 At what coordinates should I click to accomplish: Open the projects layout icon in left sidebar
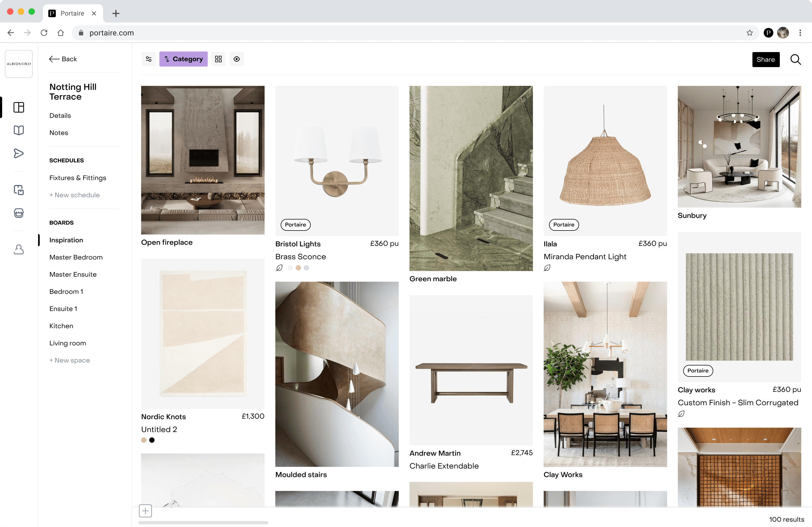(19, 107)
